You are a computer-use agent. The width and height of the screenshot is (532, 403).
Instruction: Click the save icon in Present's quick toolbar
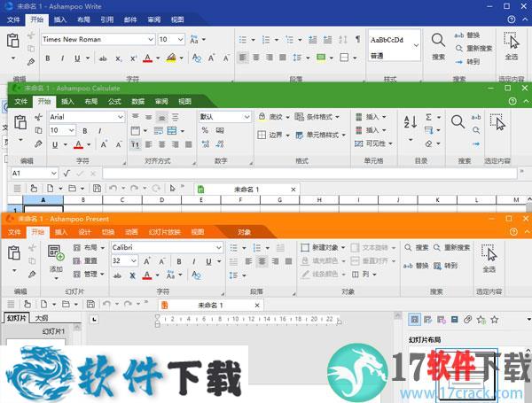pyautogui.click(x=90, y=304)
